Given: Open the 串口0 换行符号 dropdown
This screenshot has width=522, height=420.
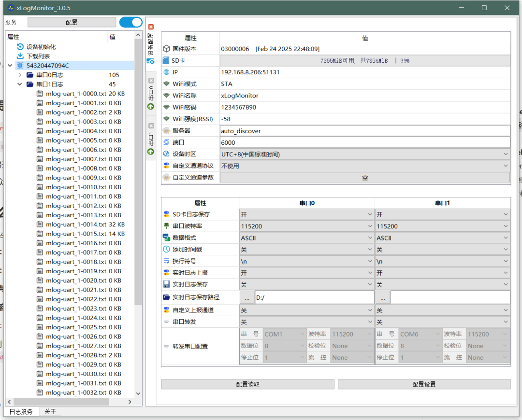Looking at the screenshot, I should click(x=306, y=261).
